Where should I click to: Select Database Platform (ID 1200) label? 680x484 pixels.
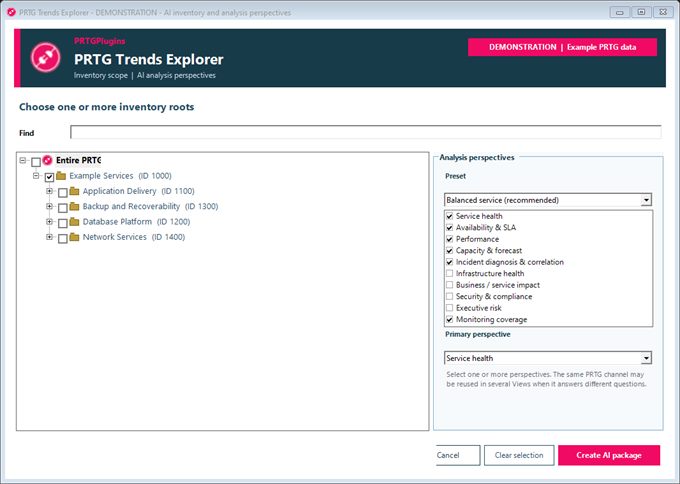pos(136,222)
